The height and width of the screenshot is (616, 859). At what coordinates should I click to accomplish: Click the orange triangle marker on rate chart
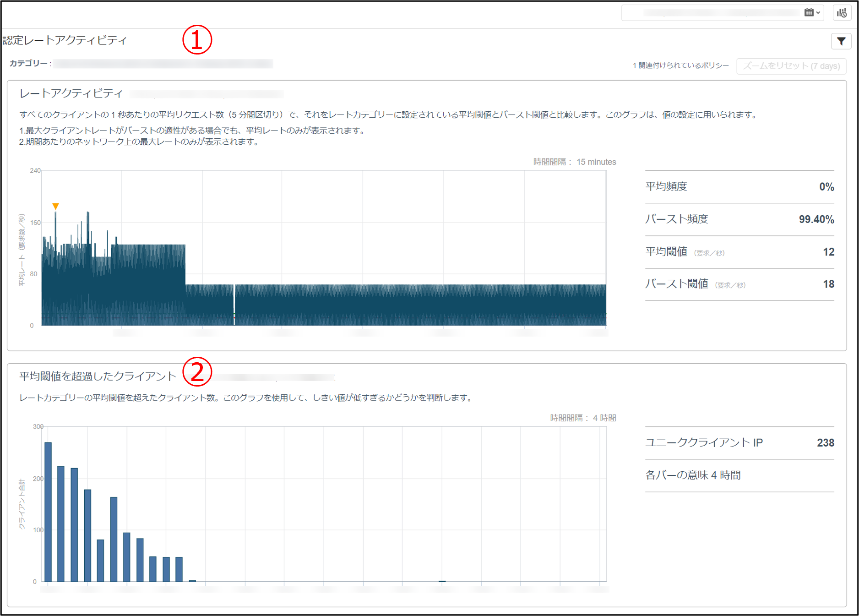[55, 206]
